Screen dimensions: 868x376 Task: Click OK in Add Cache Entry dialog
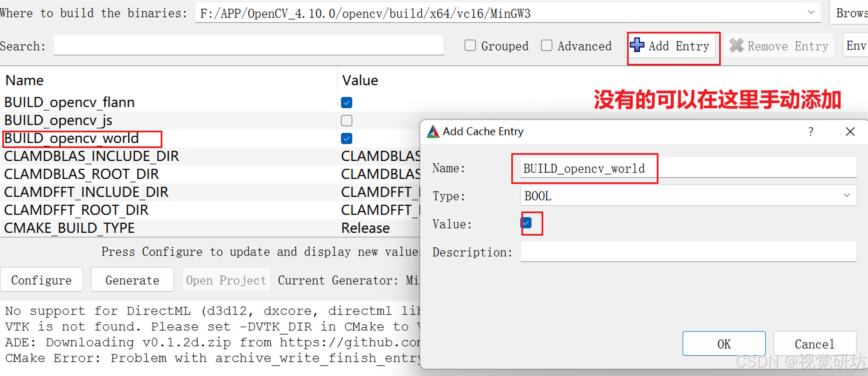coord(723,343)
